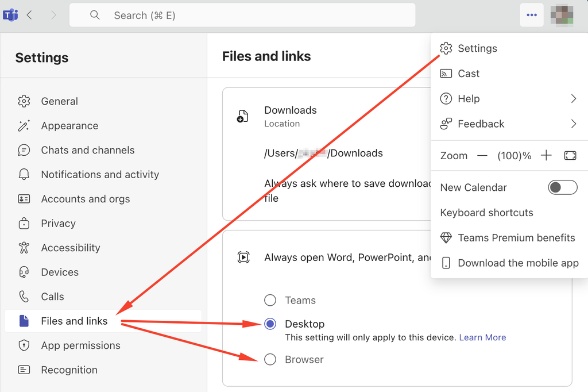This screenshot has width=588, height=392.
Task: Click the full screen zoom icon
Action: pos(570,156)
